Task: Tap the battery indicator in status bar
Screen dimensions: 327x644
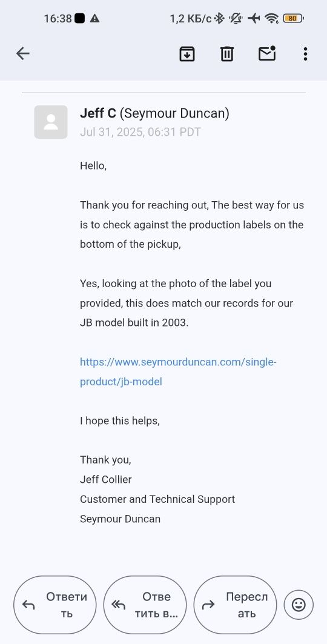Action: point(293,19)
